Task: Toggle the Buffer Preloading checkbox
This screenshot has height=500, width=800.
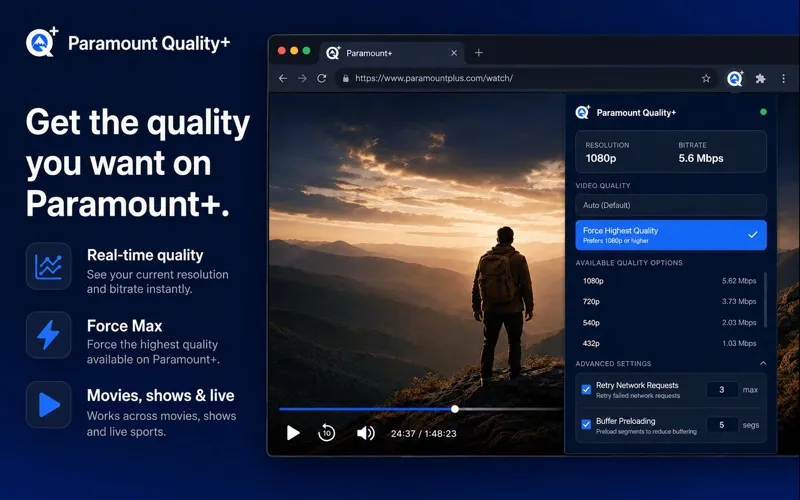Action: [x=586, y=424]
